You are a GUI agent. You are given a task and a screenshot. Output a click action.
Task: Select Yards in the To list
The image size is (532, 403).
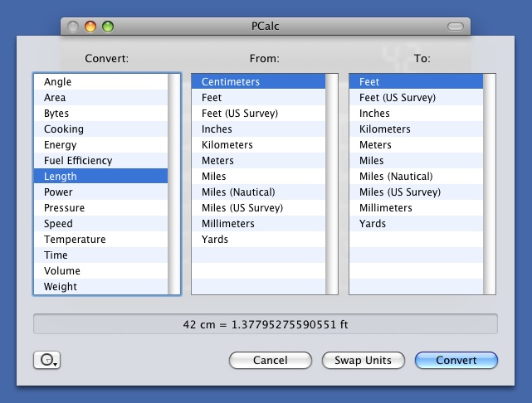pyautogui.click(x=373, y=224)
